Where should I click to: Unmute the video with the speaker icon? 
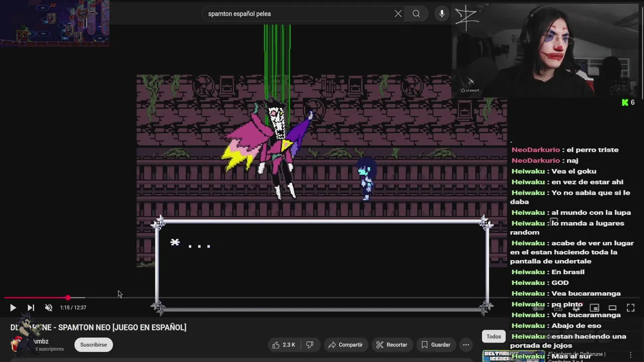coord(49,308)
